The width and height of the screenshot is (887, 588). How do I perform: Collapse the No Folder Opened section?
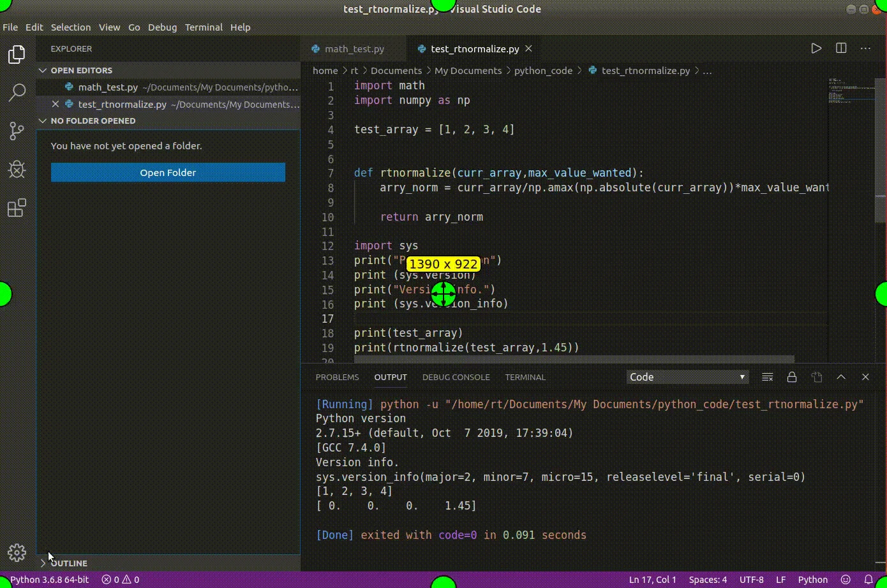43,121
